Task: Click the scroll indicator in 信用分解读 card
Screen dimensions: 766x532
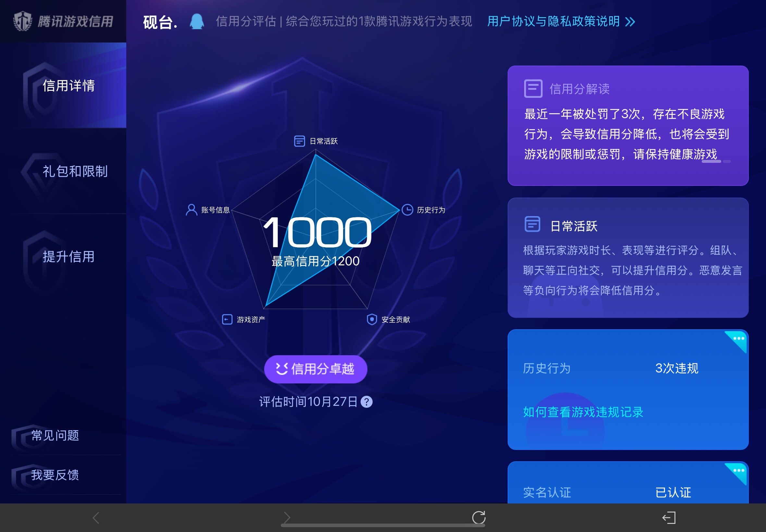Action: (716, 161)
